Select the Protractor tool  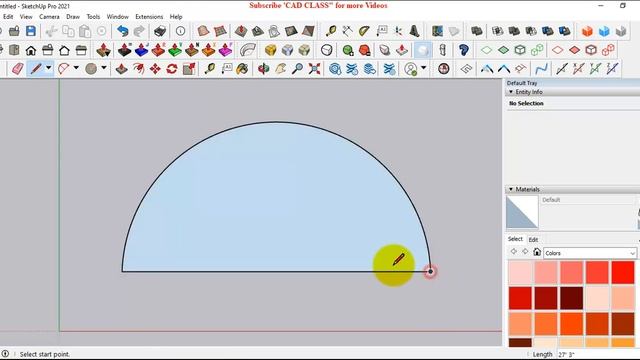[x=364, y=31]
